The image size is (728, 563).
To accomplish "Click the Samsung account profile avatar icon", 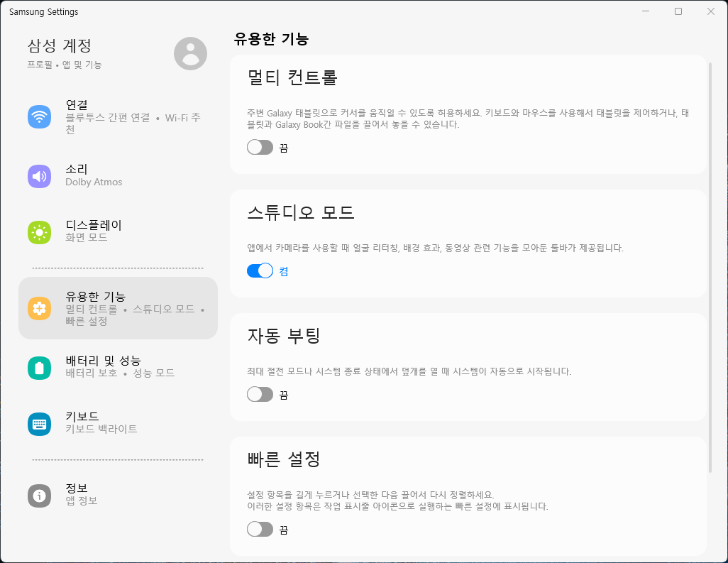I will pyautogui.click(x=190, y=53).
